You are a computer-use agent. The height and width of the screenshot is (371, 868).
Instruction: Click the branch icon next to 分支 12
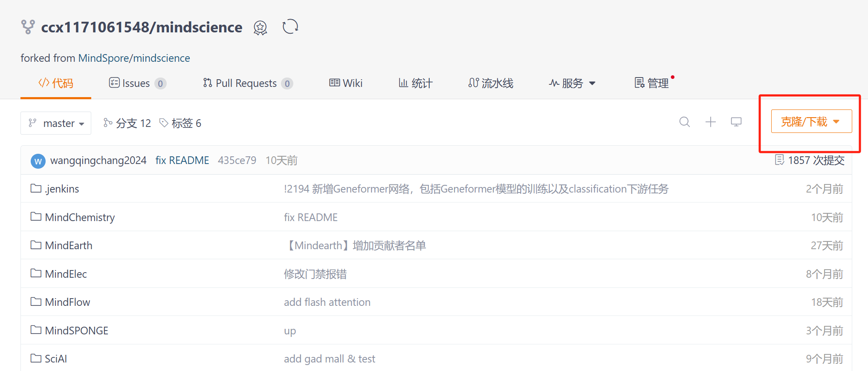(x=108, y=123)
